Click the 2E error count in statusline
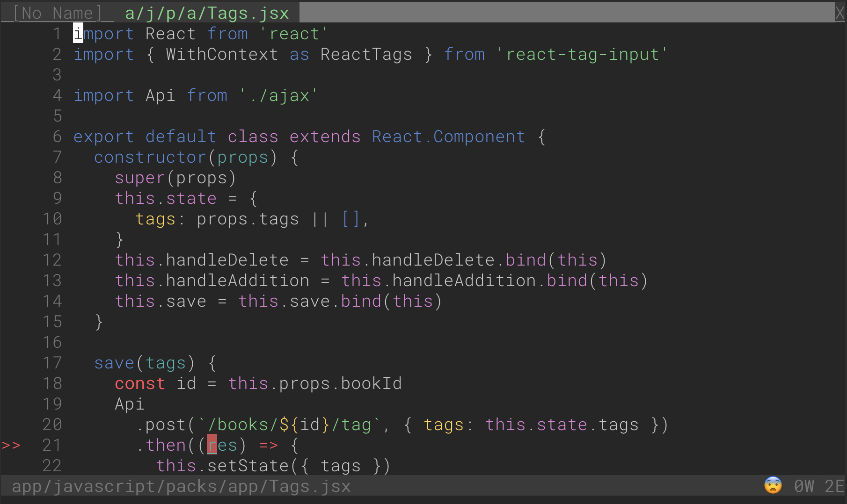847x504 pixels. (x=834, y=486)
